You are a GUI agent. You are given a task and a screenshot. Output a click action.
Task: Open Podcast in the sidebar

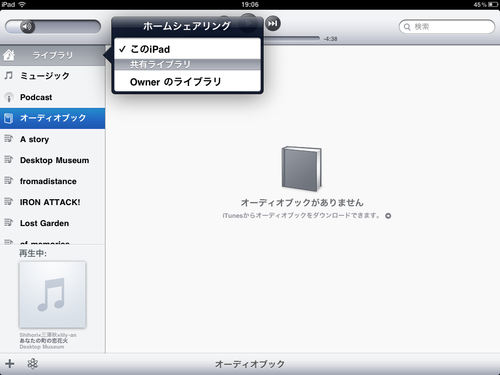52,97
